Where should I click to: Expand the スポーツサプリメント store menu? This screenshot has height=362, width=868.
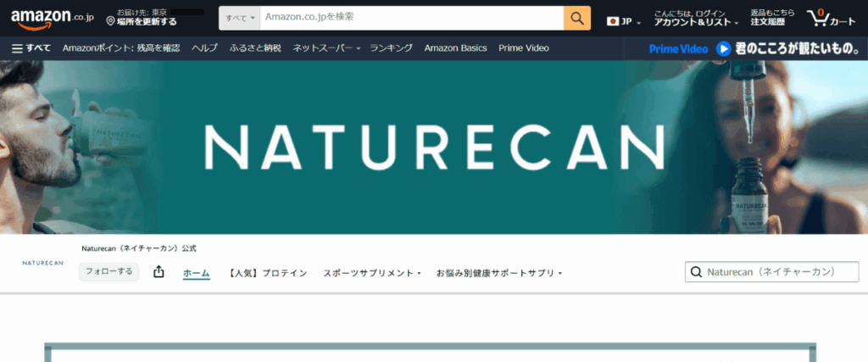coord(372,273)
